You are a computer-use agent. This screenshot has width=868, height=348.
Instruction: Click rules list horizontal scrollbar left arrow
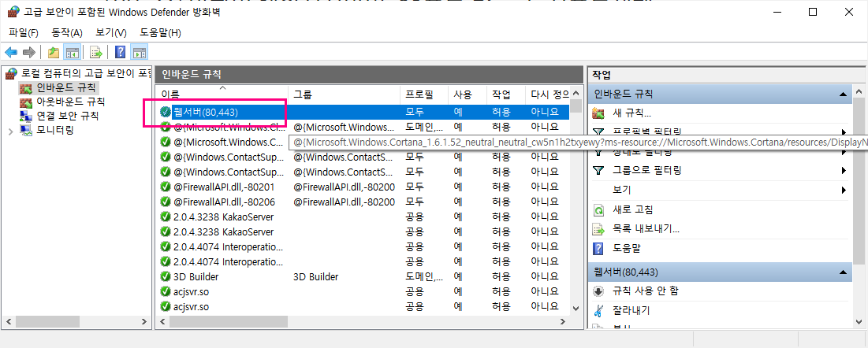pos(162,321)
